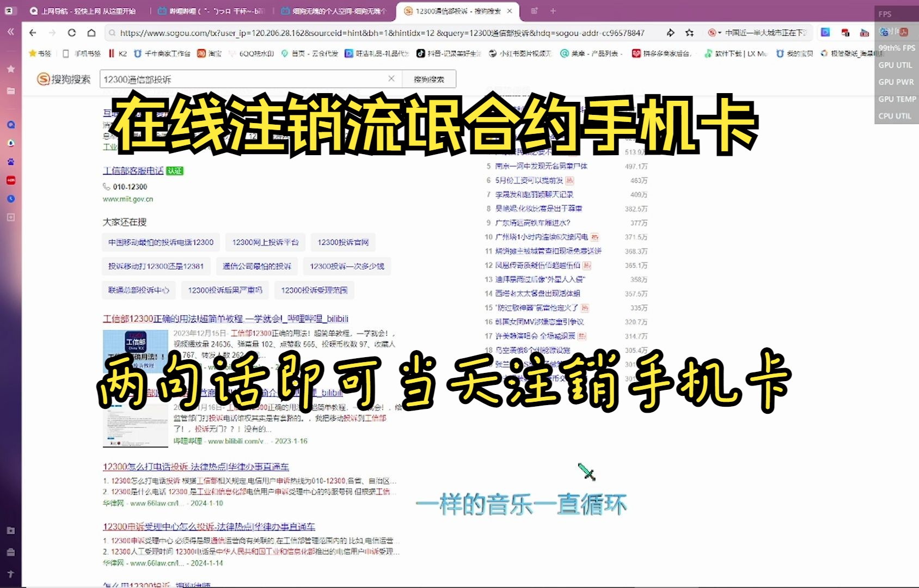The width and height of the screenshot is (919, 588).
Task: Open the 手机书签 bookmark
Action: point(82,53)
